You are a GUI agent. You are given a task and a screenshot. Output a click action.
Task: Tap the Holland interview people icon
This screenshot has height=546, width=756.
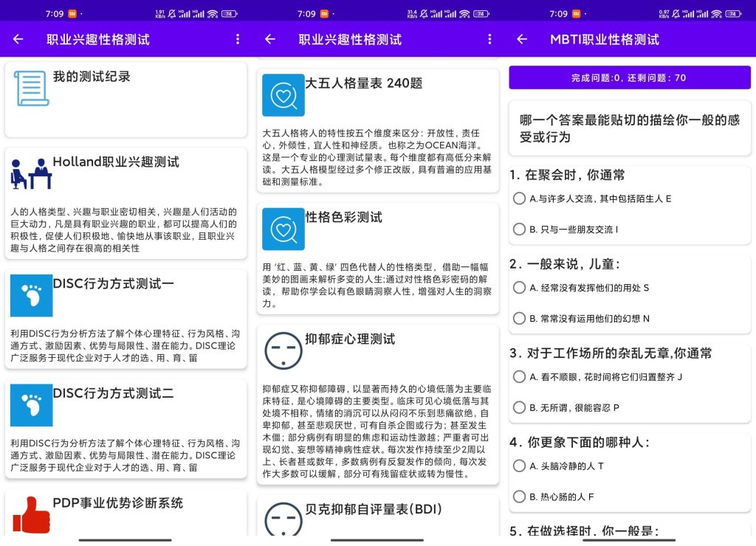coord(31,173)
